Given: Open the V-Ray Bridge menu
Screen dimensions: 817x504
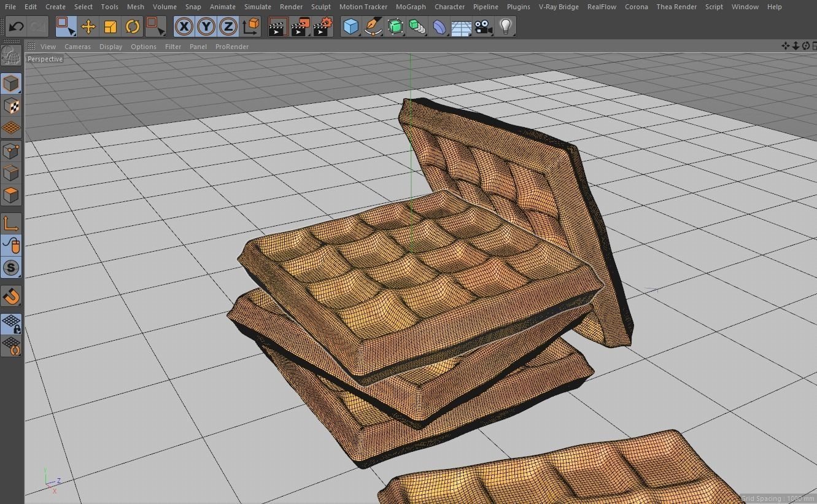Looking at the screenshot, I should pos(559,7).
